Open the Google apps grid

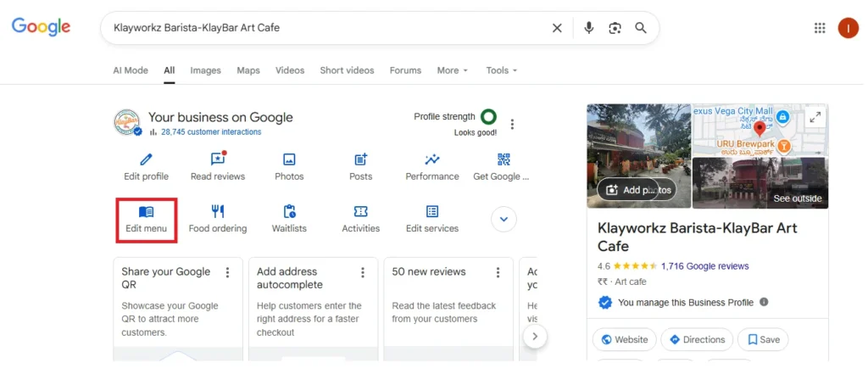click(820, 28)
